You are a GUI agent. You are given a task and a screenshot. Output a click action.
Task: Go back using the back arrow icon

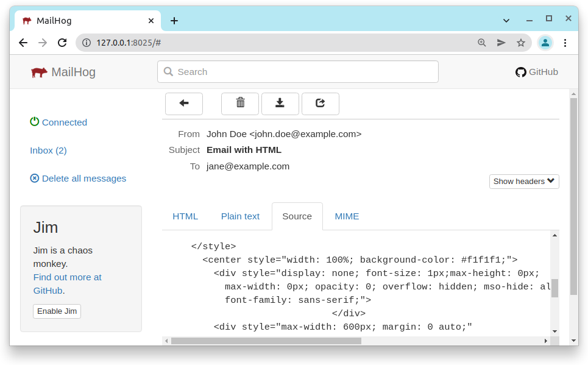click(x=183, y=104)
